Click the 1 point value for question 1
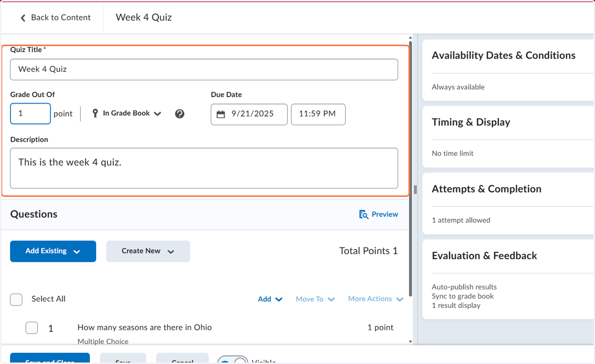 pyautogui.click(x=380, y=327)
